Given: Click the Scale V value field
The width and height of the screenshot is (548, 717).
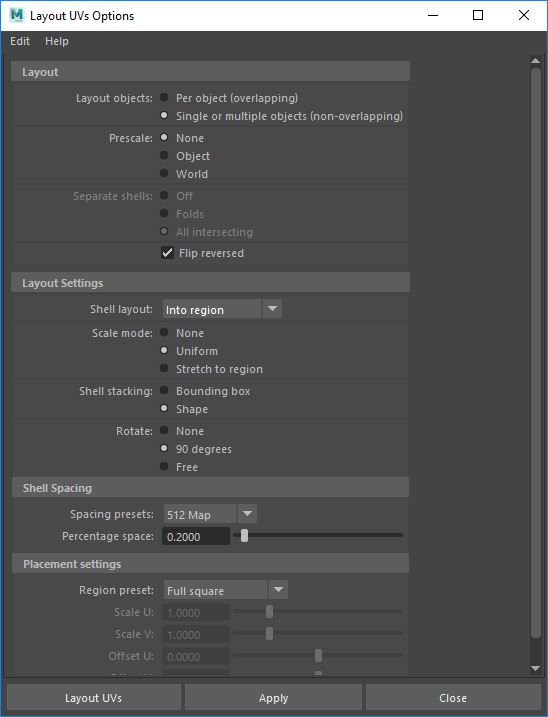Looking at the screenshot, I should tap(196, 634).
